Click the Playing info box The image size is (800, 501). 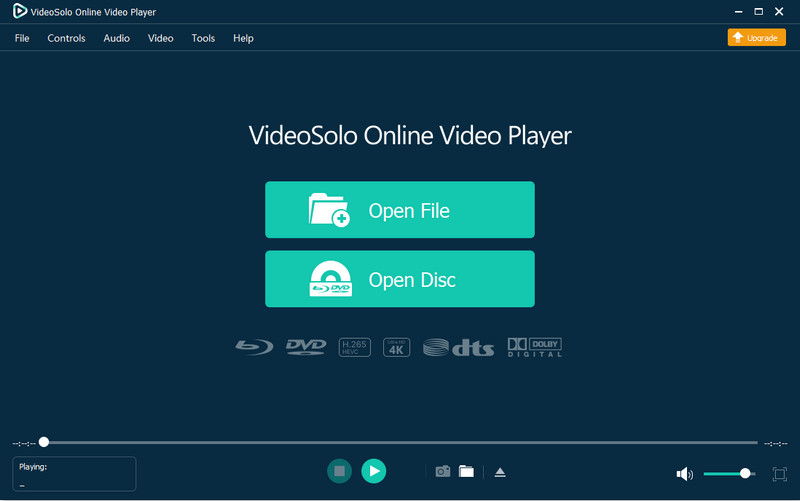click(74, 474)
